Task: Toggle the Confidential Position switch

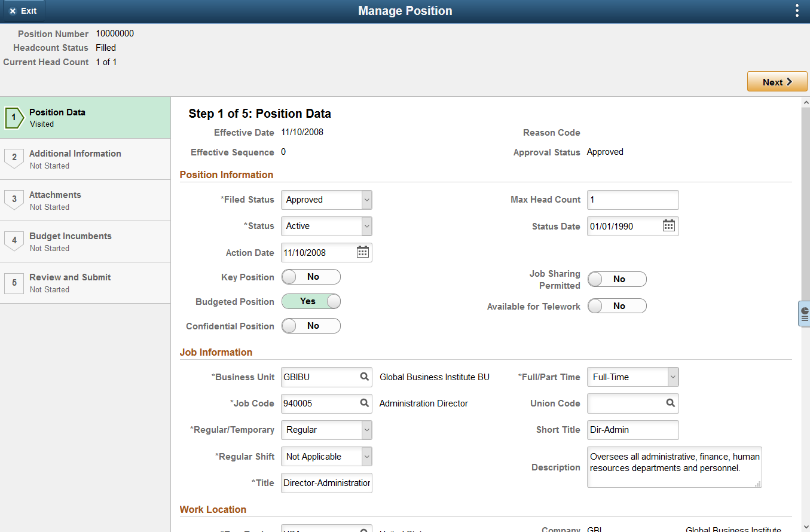Action: [311, 326]
